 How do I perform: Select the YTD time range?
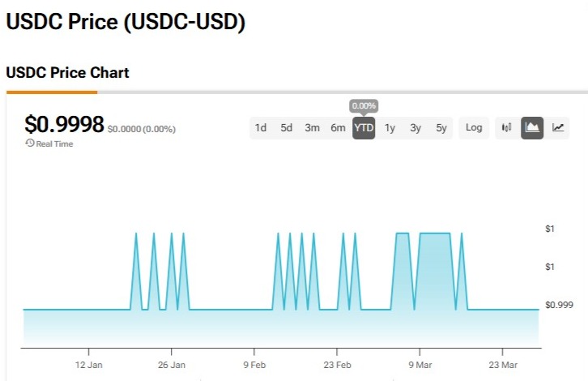(x=364, y=128)
